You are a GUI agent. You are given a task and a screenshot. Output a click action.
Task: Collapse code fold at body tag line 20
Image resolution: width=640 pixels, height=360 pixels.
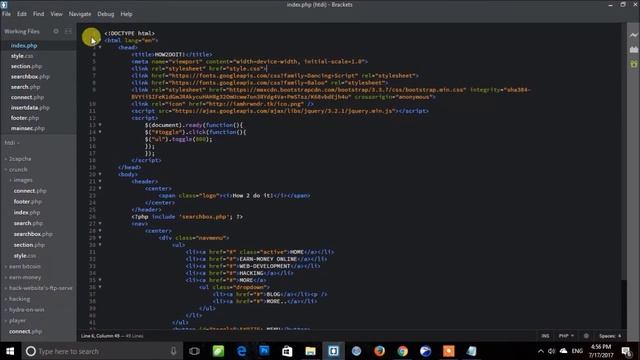click(100, 174)
